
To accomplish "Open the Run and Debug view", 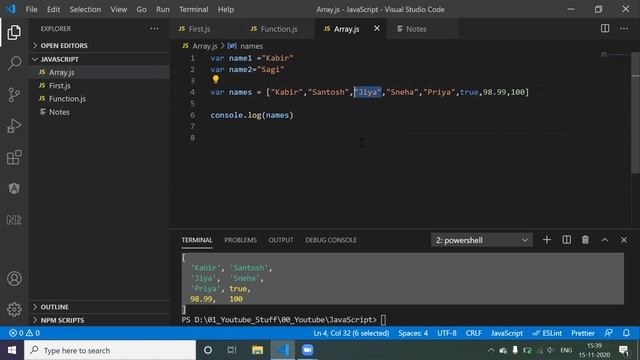I will [x=14, y=126].
